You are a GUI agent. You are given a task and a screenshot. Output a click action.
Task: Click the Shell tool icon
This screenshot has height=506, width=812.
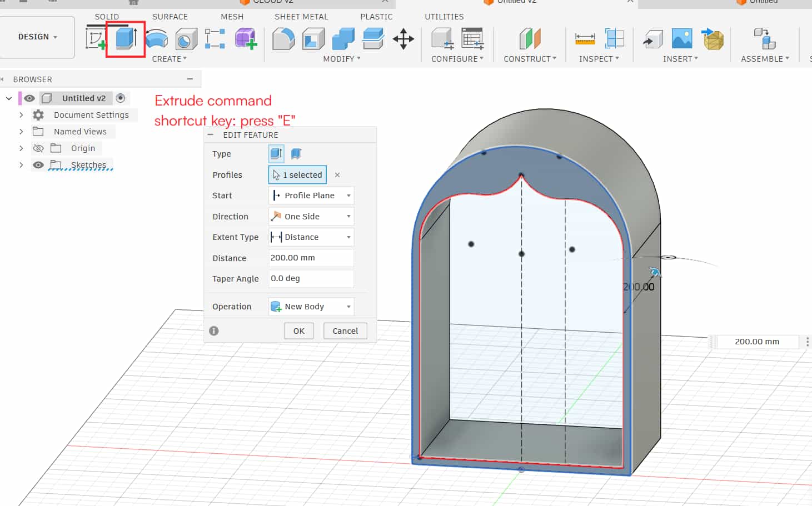tap(313, 39)
